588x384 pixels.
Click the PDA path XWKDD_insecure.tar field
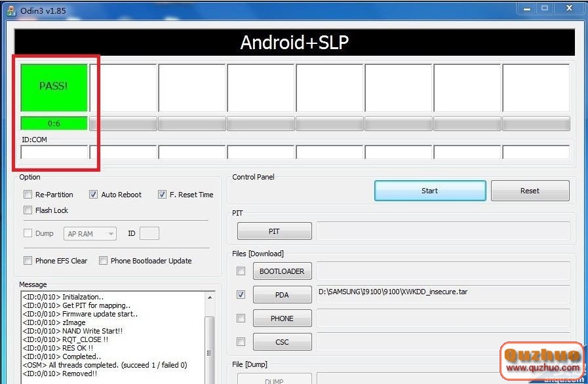pos(443,295)
